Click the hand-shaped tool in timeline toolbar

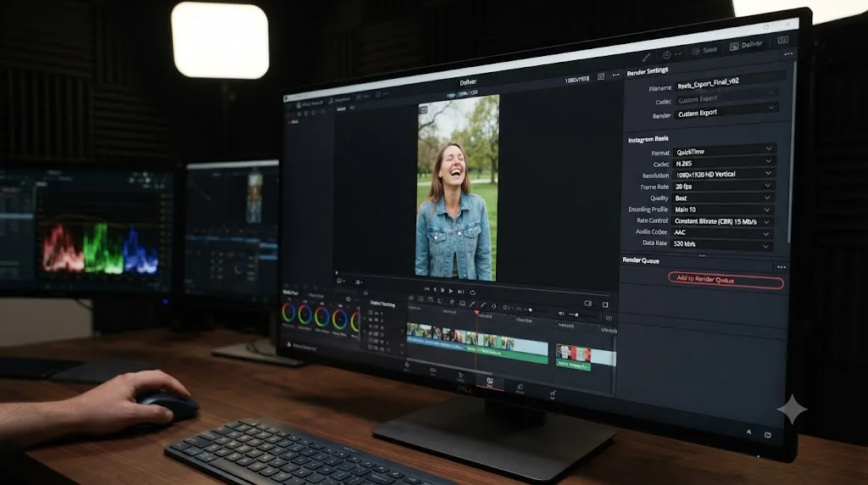click(x=452, y=302)
